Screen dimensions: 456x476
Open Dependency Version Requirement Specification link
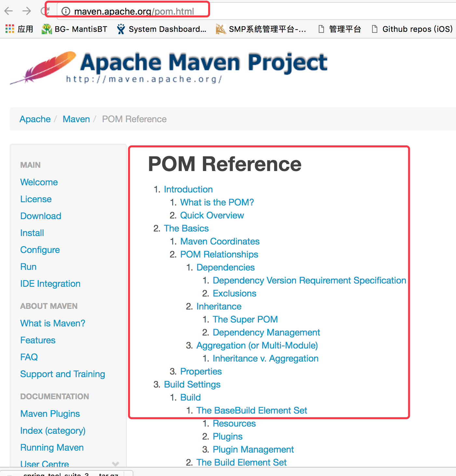(x=309, y=280)
